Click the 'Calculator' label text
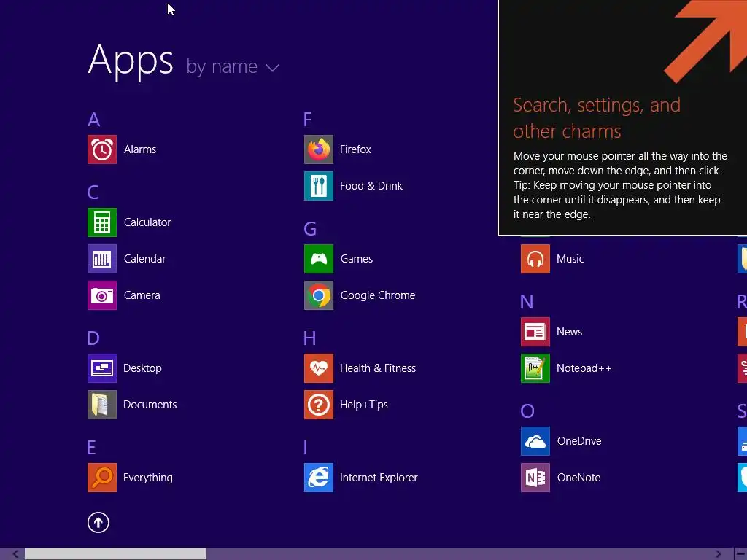 pyautogui.click(x=147, y=222)
